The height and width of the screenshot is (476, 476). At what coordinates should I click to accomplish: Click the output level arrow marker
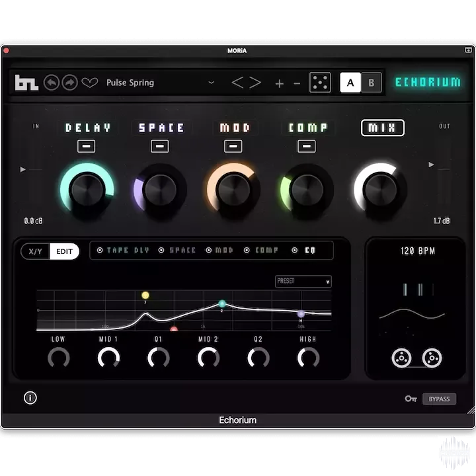431,165
